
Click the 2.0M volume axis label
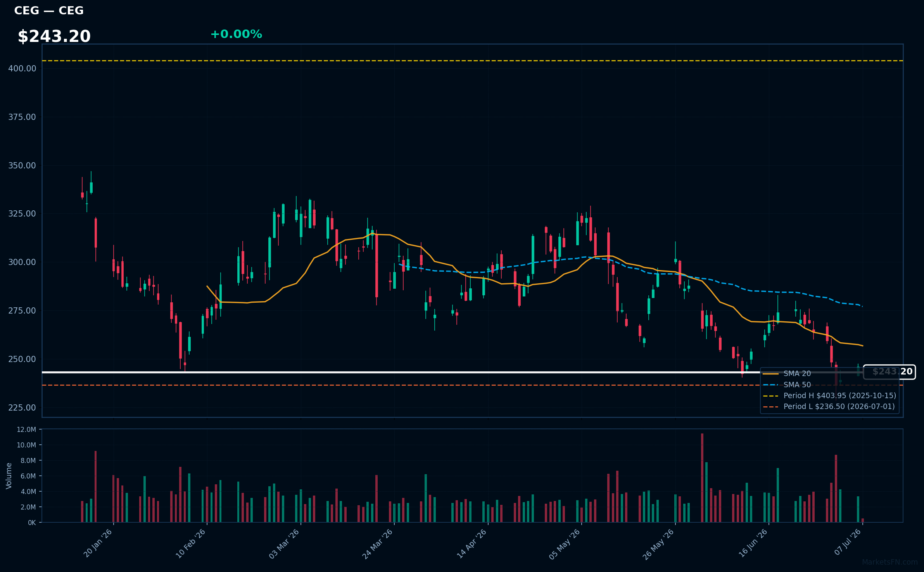click(x=28, y=507)
